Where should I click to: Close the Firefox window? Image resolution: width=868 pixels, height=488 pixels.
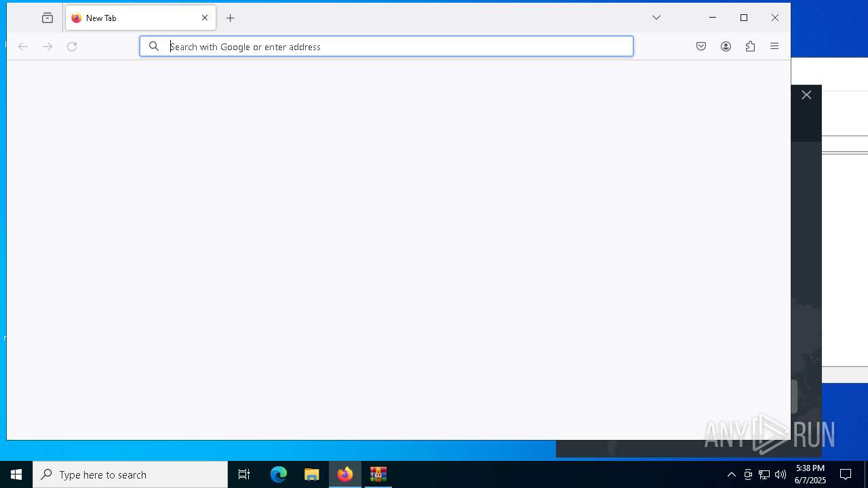tap(775, 18)
